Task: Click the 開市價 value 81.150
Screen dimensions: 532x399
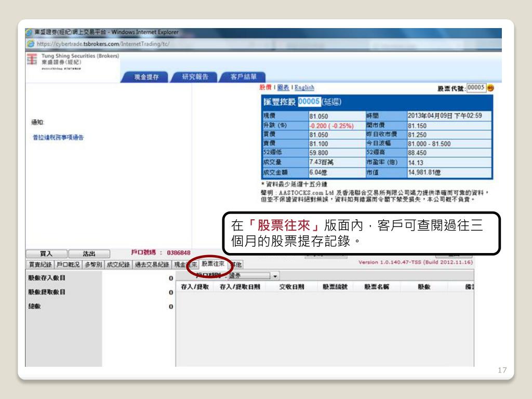Action: 417,126
